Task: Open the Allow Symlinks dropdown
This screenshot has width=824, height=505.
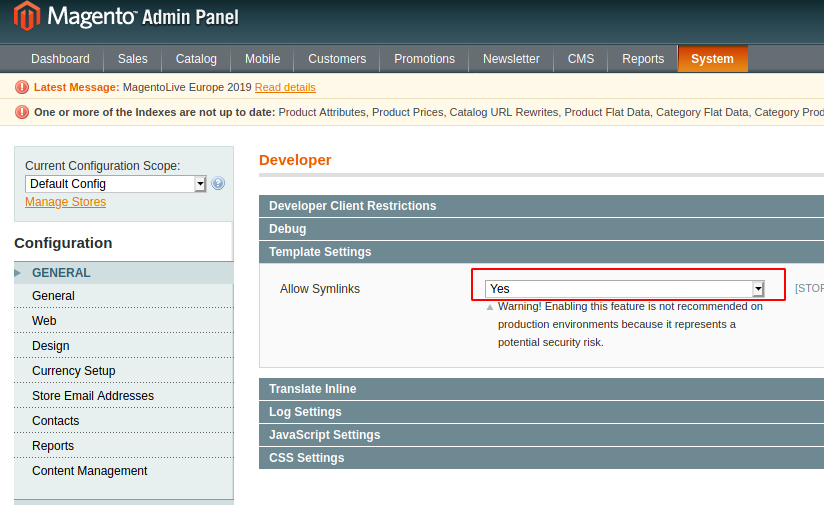Action: (x=624, y=288)
